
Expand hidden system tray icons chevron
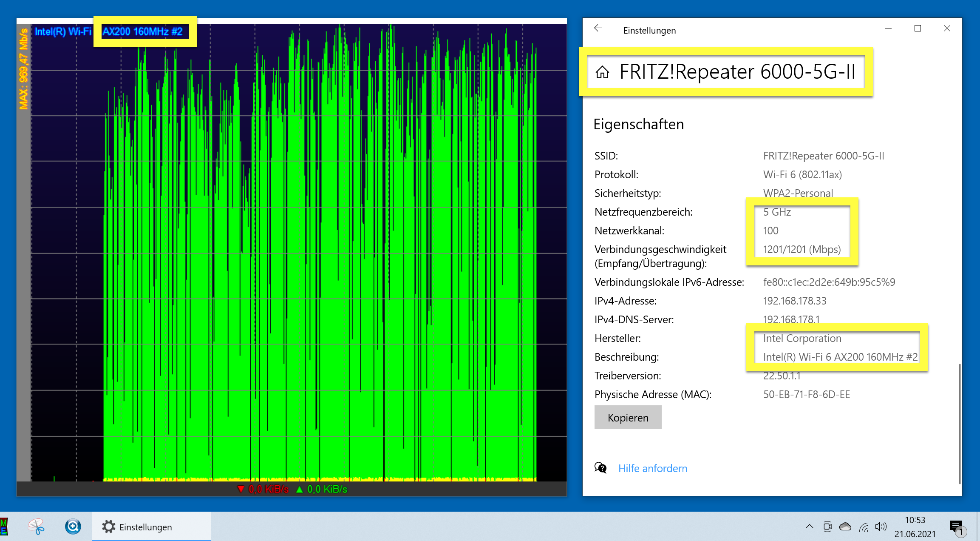[809, 527]
